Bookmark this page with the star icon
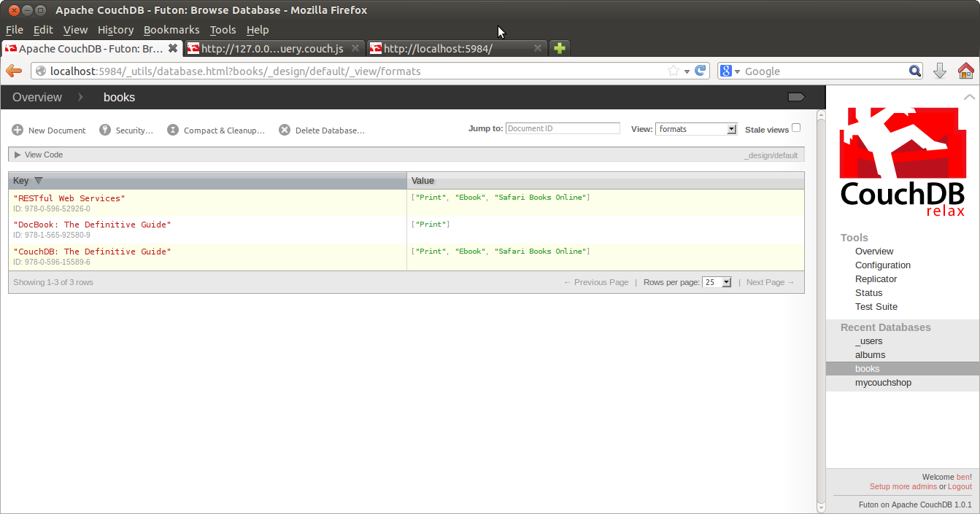 pyautogui.click(x=674, y=71)
